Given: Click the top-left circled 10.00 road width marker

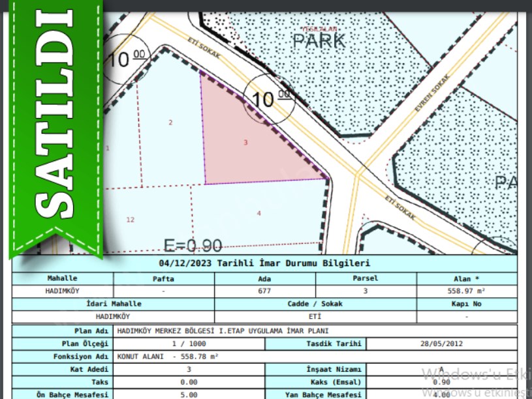Looking at the screenshot, I should click(x=125, y=61).
